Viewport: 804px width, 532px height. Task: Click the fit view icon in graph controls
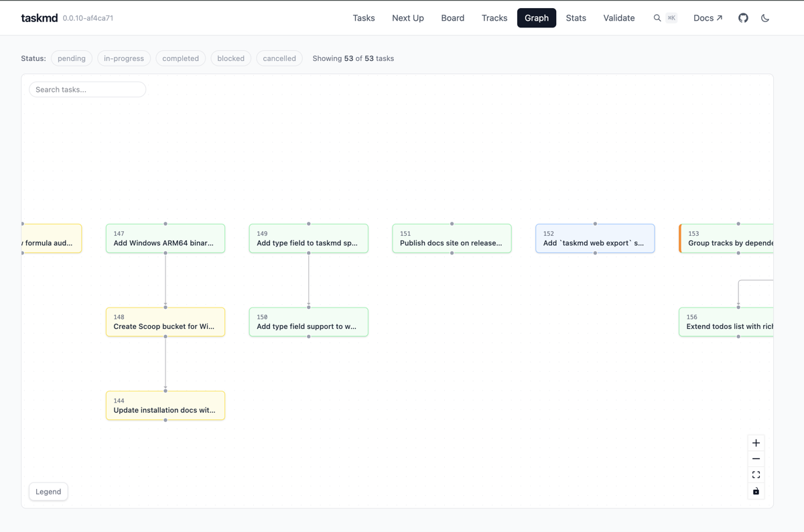click(756, 474)
